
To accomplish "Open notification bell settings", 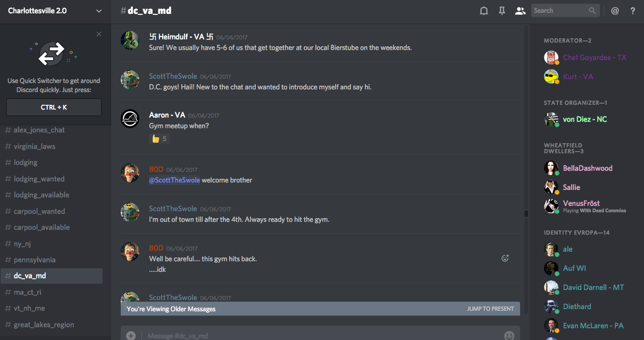I will tap(484, 11).
